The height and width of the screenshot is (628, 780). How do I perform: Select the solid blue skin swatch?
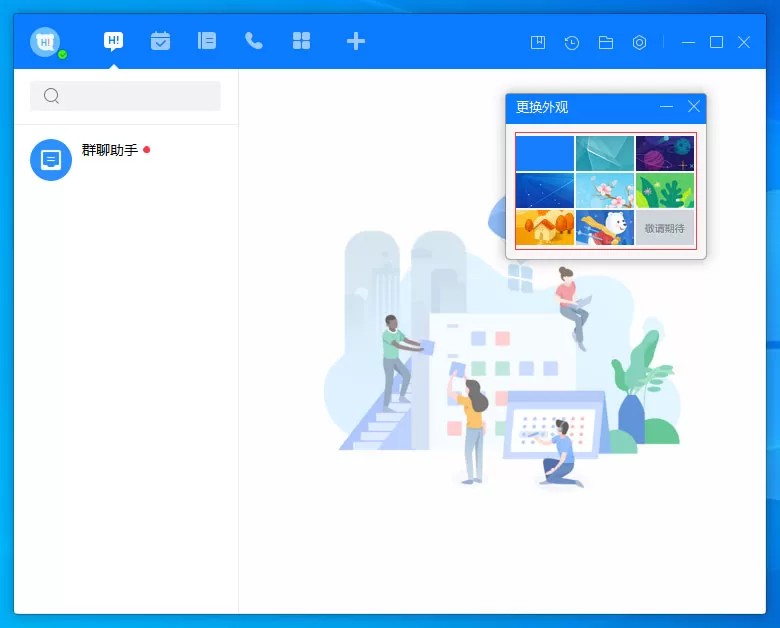(x=545, y=154)
